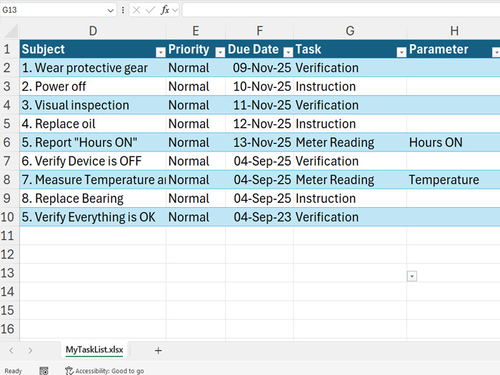Viewport: 500px width, 375px height.
Task: Click the next sheet arrow
Action: click(30, 350)
